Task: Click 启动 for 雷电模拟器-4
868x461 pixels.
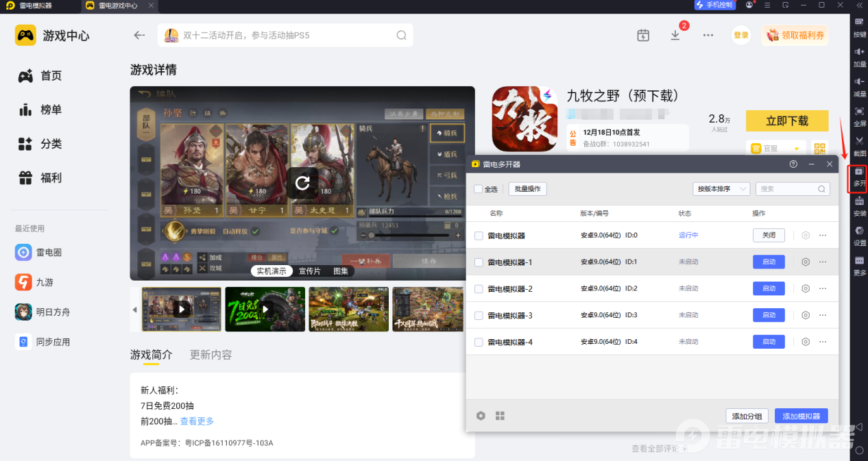Action: point(769,342)
